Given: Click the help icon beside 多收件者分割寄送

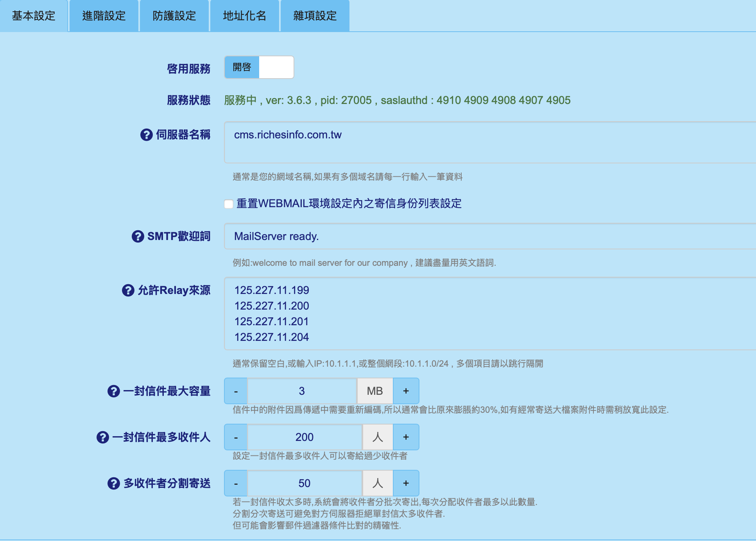Looking at the screenshot, I should coord(113,484).
